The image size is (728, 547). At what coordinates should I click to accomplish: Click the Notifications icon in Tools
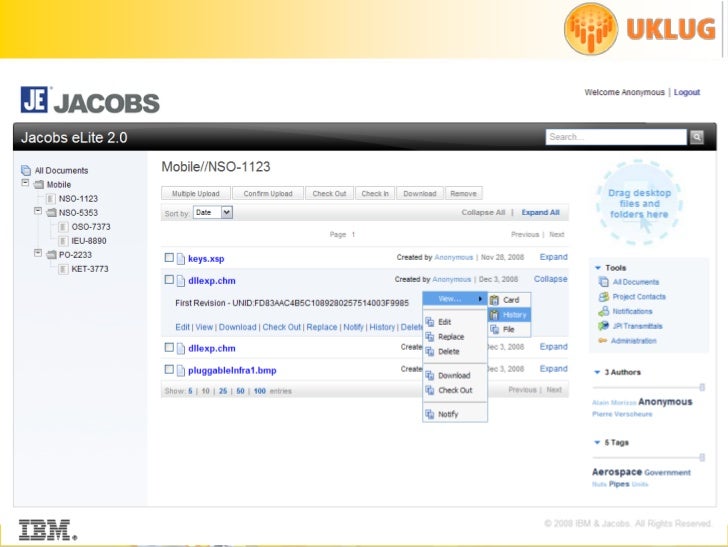click(x=603, y=311)
